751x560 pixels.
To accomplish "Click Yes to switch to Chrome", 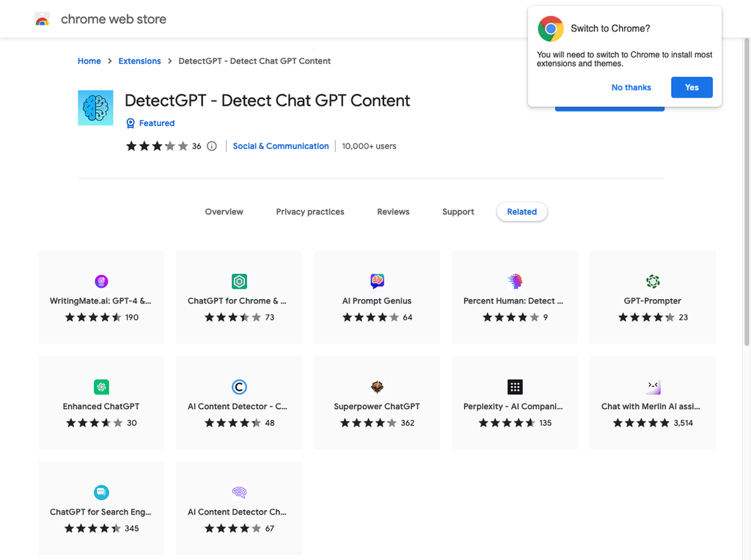I will pos(691,87).
